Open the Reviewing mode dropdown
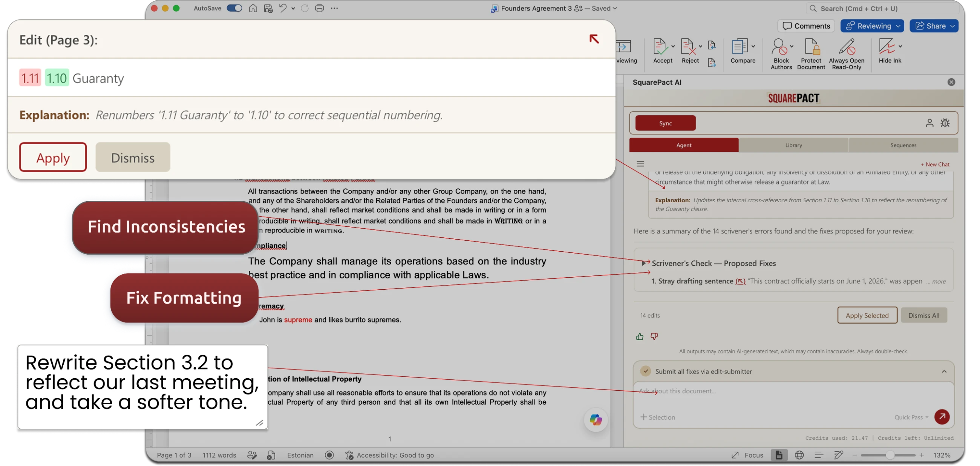 coord(872,26)
